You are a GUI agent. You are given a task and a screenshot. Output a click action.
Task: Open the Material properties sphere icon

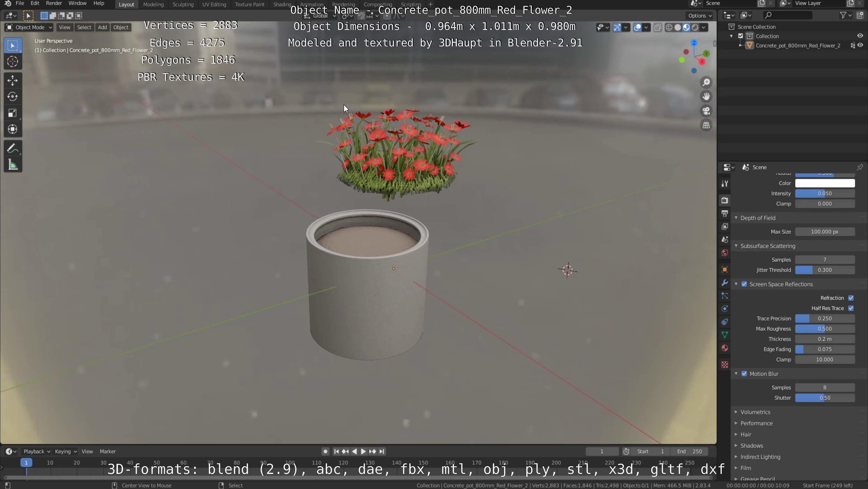[x=725, y=348]
